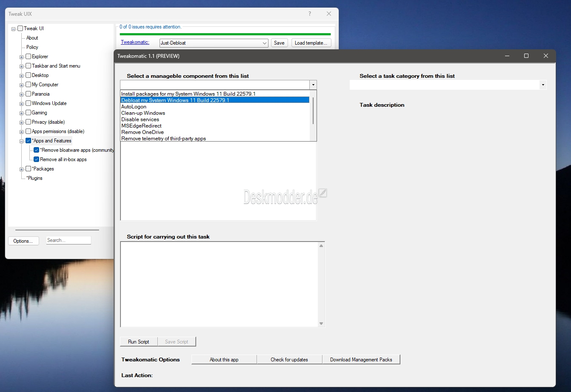
Task: Expand the Gaming tree node
Action: coord(21,113)
